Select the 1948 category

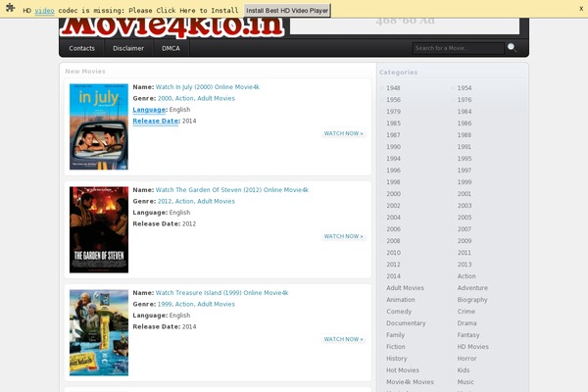pyautogui.click(x=393, y=88)
